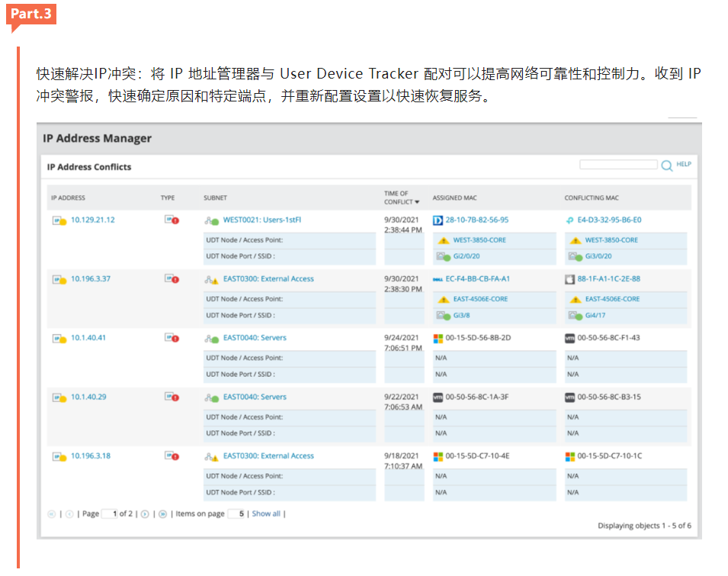Click the CONFLICTING MAC column header

click(x=592, y=198)
